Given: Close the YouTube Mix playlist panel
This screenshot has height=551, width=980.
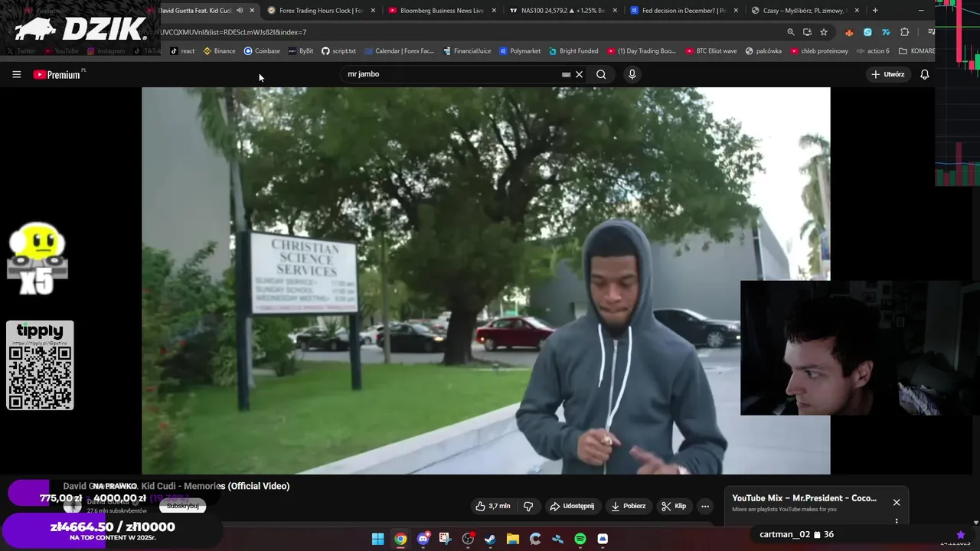Looking at the screenshot, I should pos(897,502).
